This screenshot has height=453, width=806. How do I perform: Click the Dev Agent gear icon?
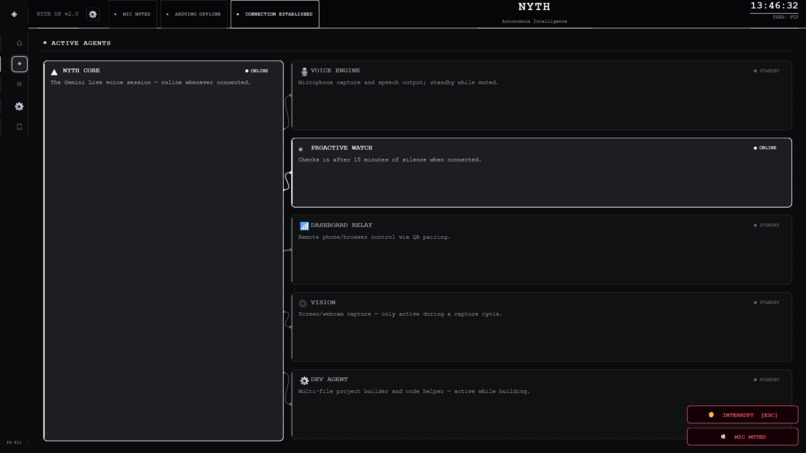click(304, 380)
